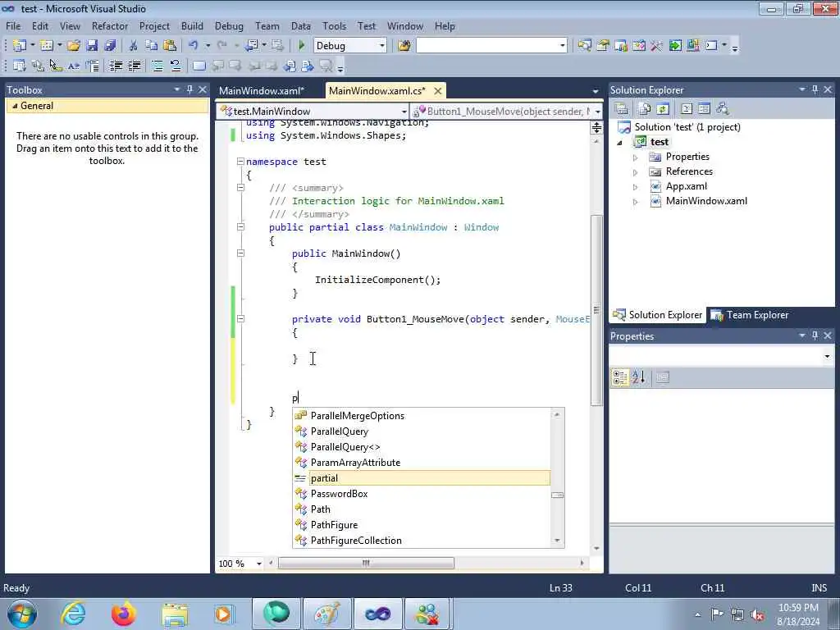Start debugging with the green play icon

(x=301, y=46)
